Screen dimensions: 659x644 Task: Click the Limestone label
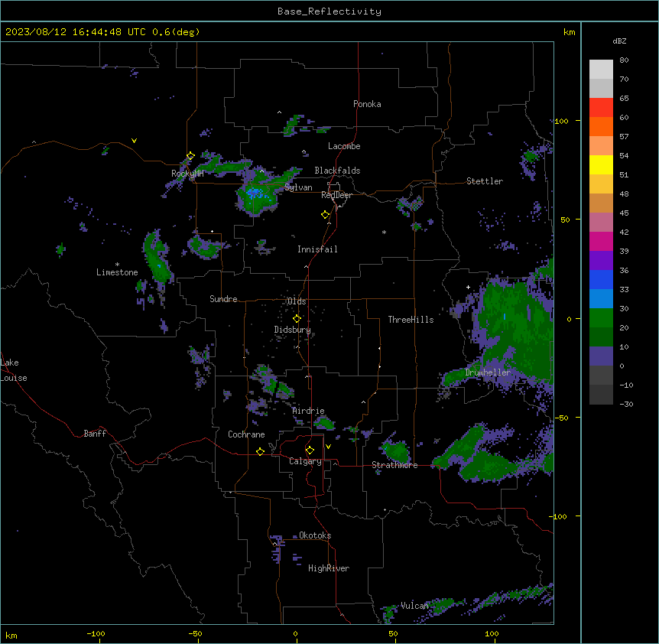coord(117,272)
